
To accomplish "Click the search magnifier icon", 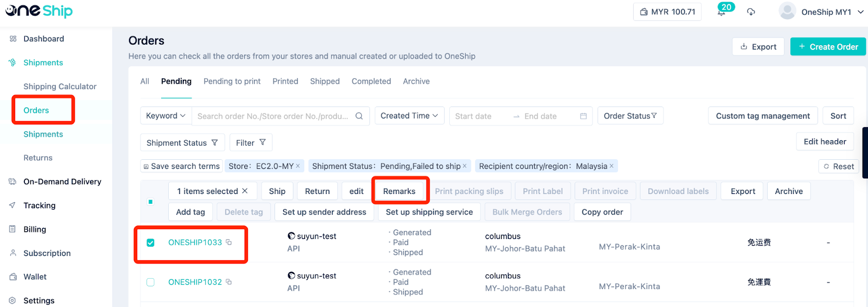I will [359, 116].
